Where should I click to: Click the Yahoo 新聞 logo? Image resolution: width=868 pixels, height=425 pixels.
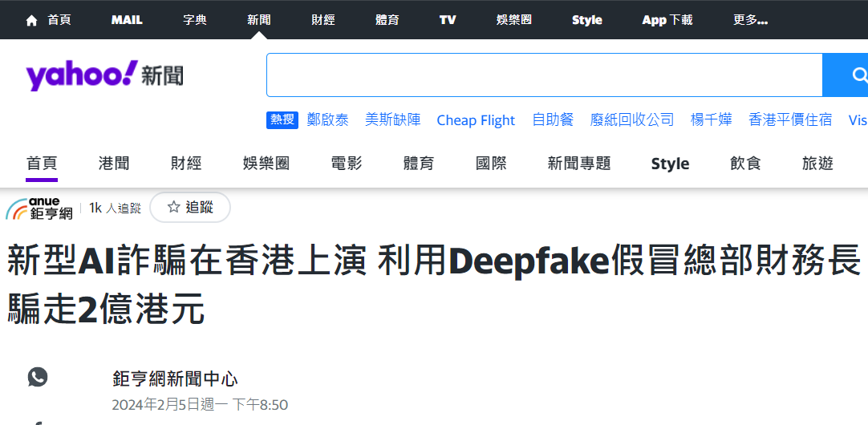pos(104,76)
